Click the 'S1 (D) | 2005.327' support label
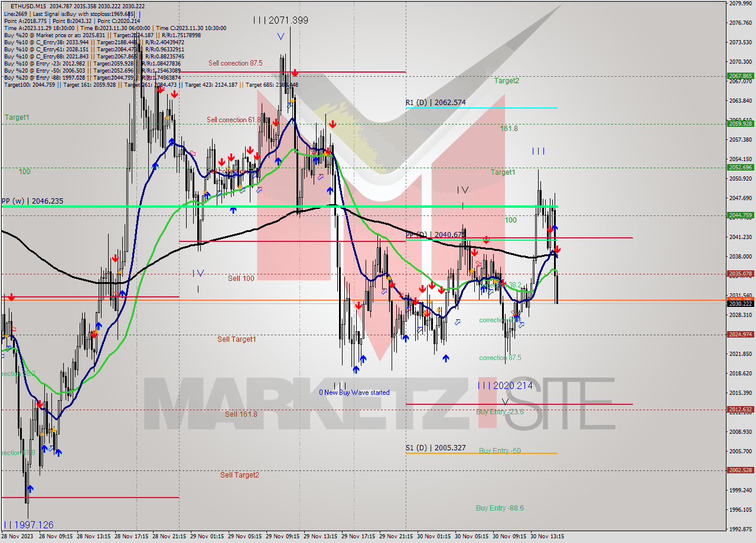The width and height of the screenshot is (756, 543). 435,448
